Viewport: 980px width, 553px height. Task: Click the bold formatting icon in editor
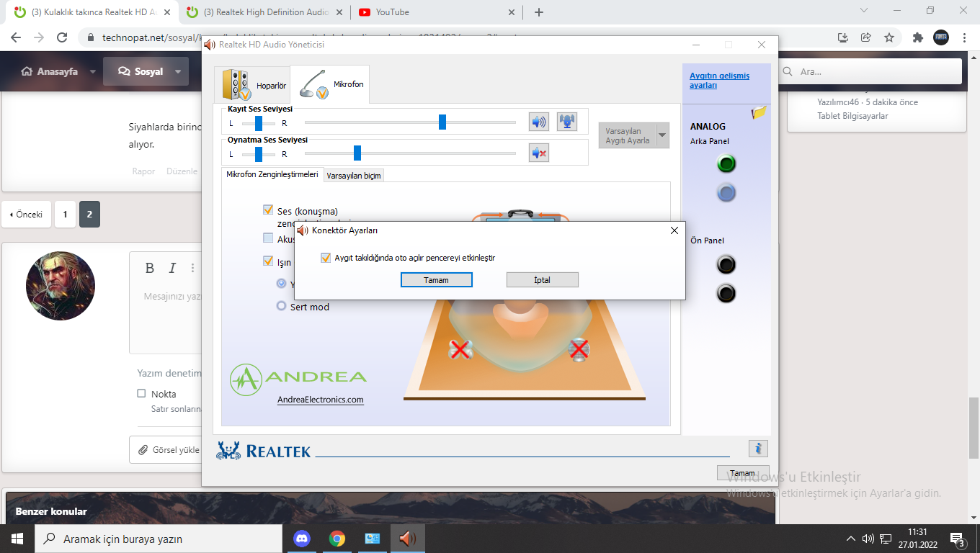(x=150, y=269)
